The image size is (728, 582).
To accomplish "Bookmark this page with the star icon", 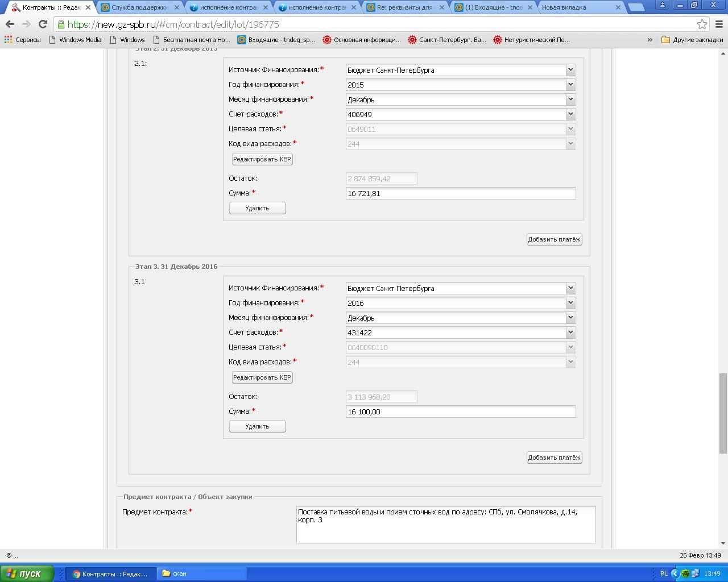I will (702, 24).
